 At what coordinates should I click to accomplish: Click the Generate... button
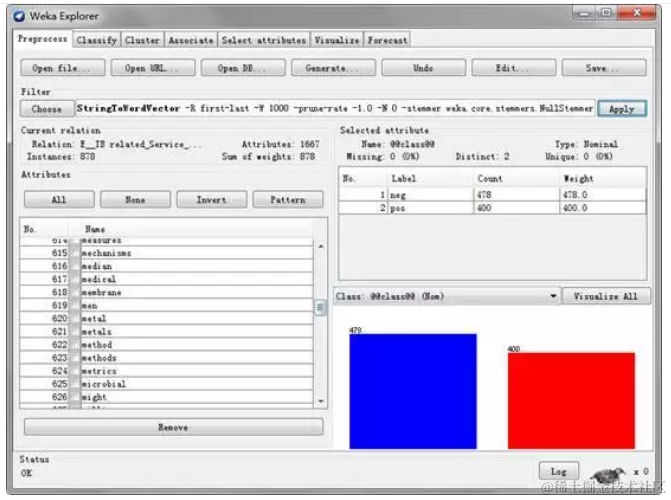[x=333, y=68]
